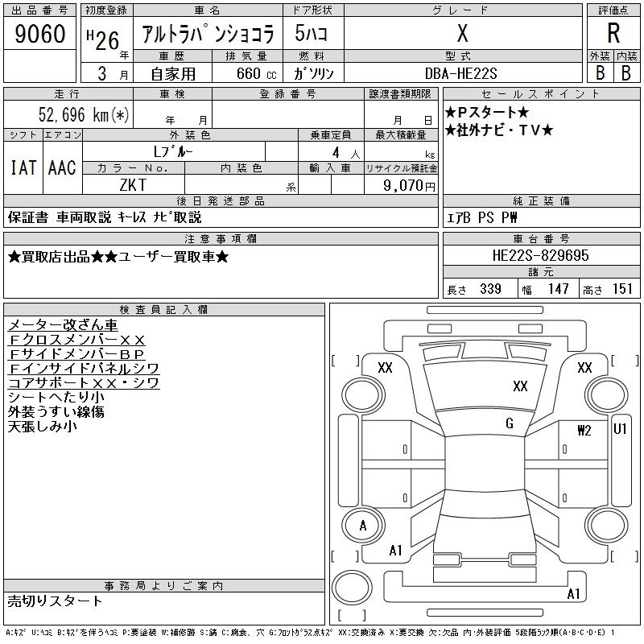
Task: Click the chassis number HE22S-829695
Action: point(540,255)
